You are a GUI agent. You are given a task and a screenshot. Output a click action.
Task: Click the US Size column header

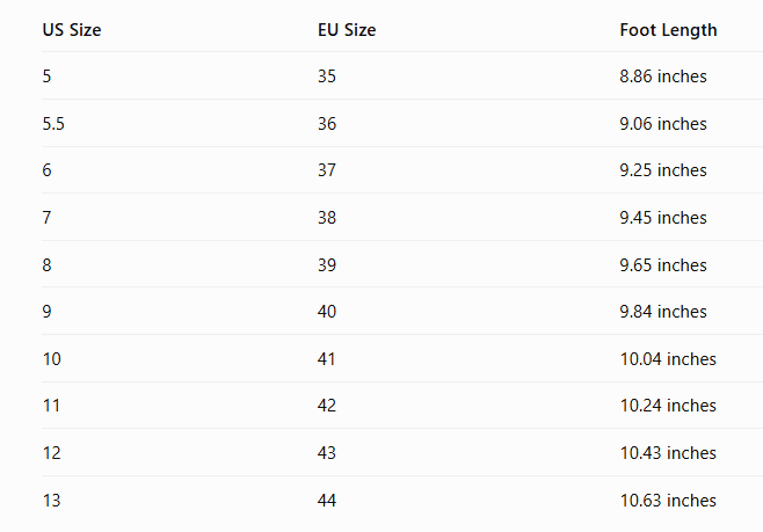click(x=72, y=30)
